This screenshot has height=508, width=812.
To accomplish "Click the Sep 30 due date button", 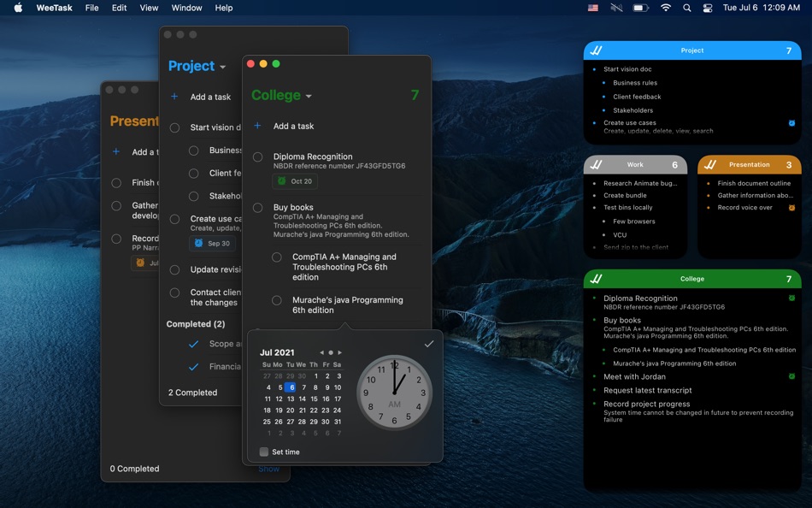I will (212, 243).
